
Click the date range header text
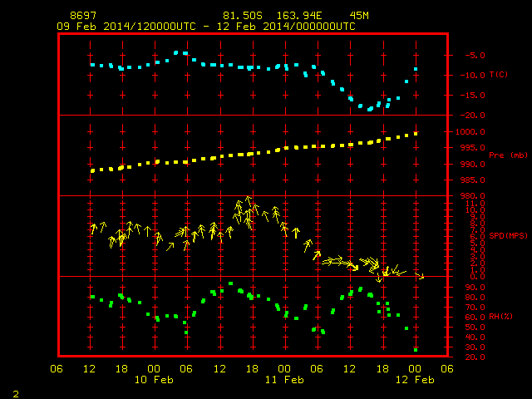coord(206,27)
